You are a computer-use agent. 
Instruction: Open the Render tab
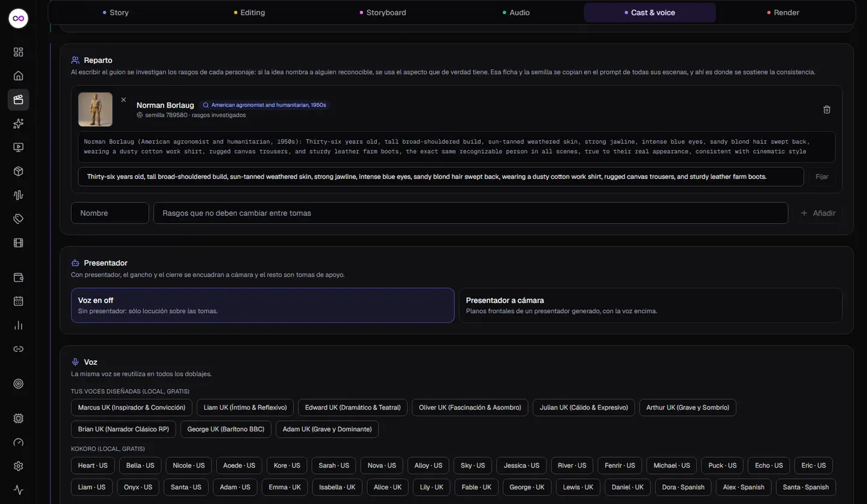click(783, 13)
